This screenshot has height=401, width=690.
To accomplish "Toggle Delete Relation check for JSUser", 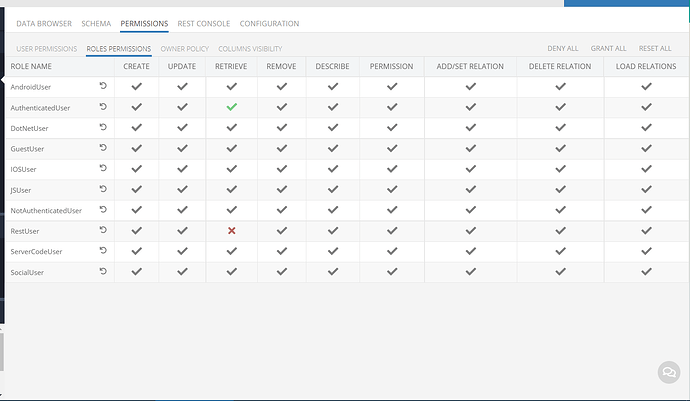I will (x=560, y=189).
